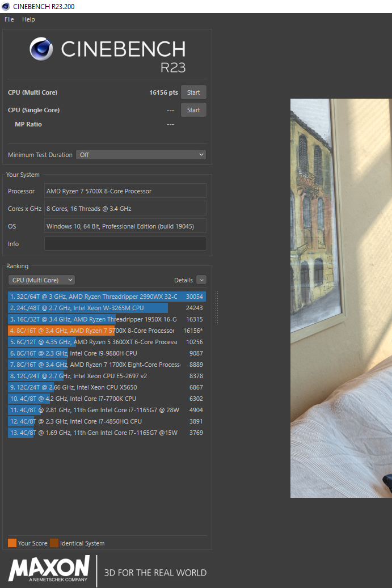
Task: Select the Ryzen 7 1700X ranking row
Action: tap(107, 365)
